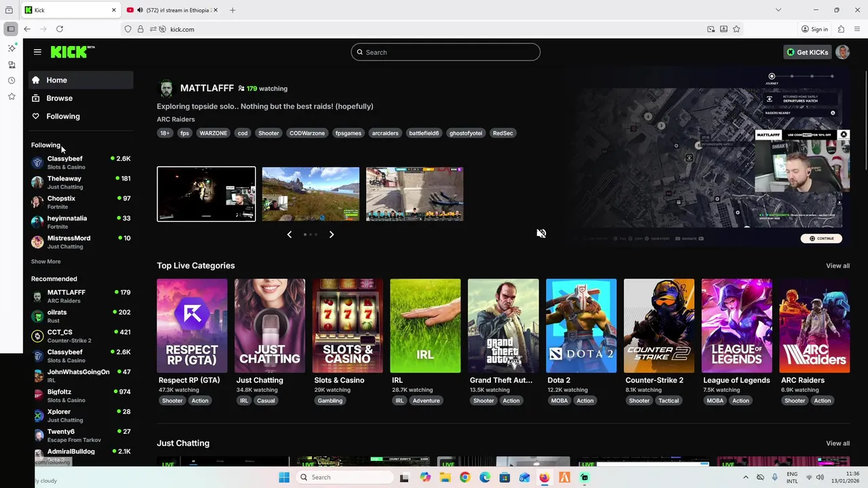Screen dimensions: 868x488
Task: Mute the YouTube tab audio icon
Action: pyautogui.click(x=140, y=10)
